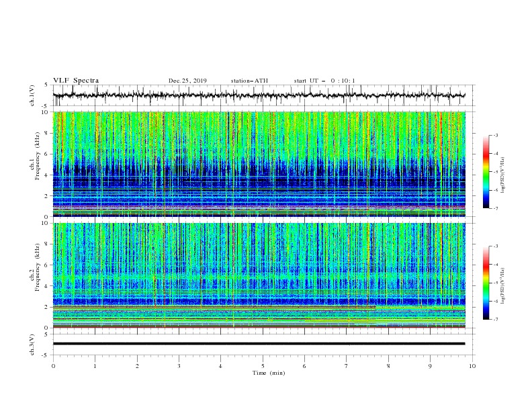The width and height of the screenshot is (532, 411).
Task: Click the "8" kHz tick on ch.1 spectrogram
Action: pyautogui.click(x=47, y=133)
